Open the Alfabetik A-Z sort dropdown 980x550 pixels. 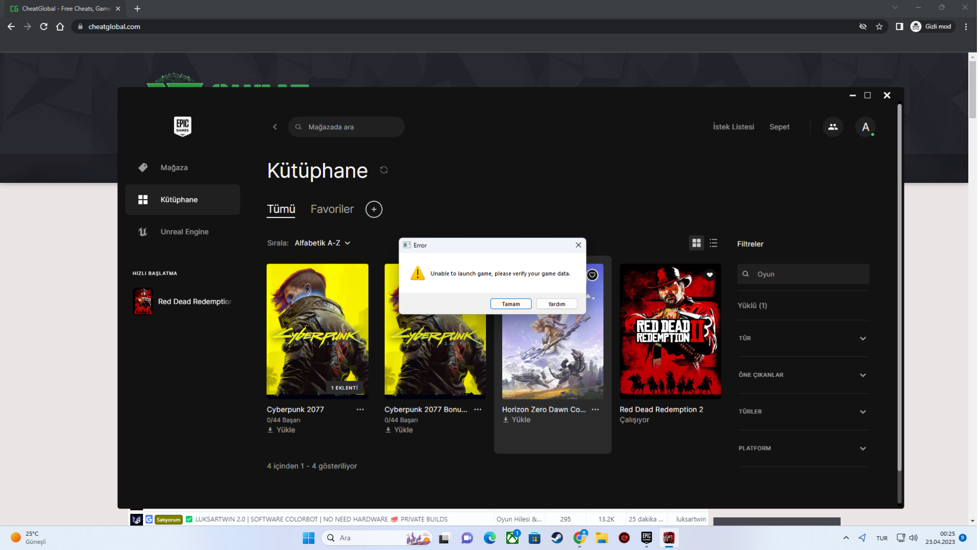[322, 243]
